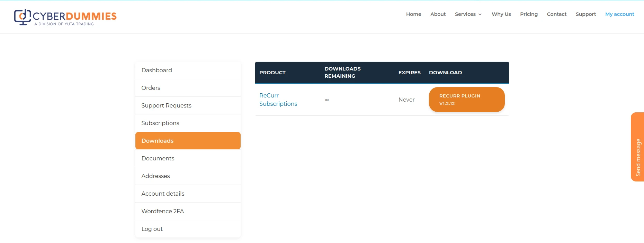644x243 pixels.
Task: Click the CyberDummies logo
Action: tap(65, 17)
